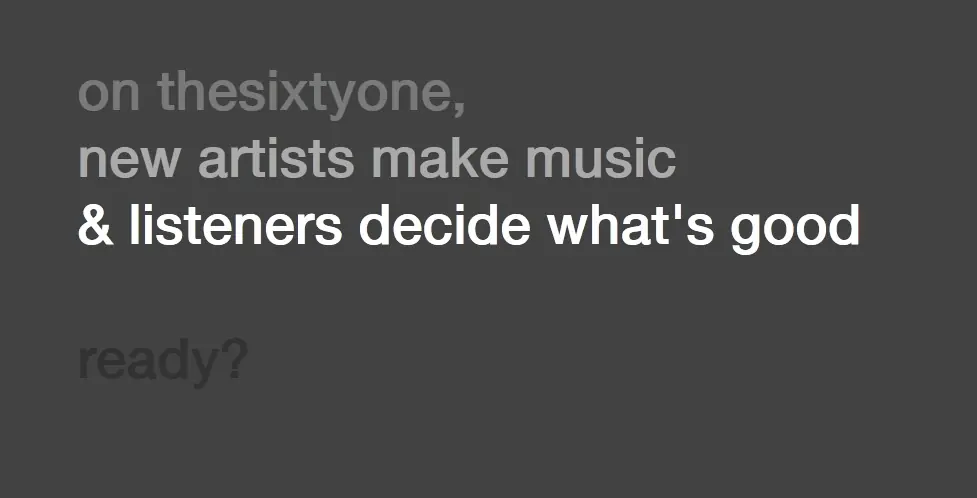This screenshot has height=498, width=977.
Task: Click the ampersand starting the third line
Action: 95,228
